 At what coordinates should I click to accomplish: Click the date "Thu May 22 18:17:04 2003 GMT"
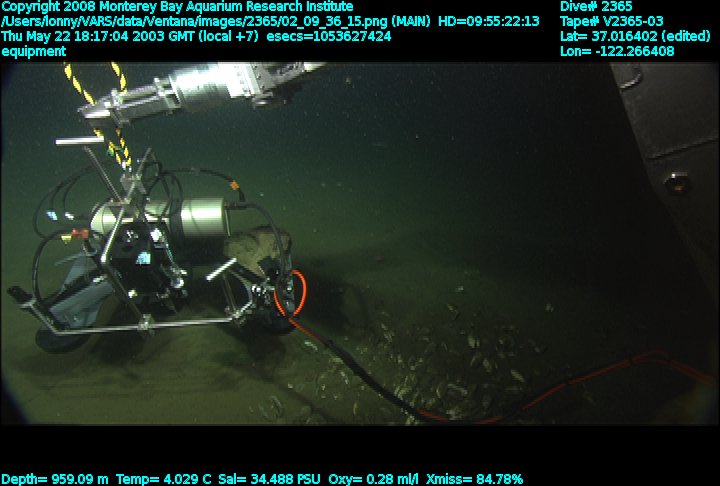coord(98,37)
